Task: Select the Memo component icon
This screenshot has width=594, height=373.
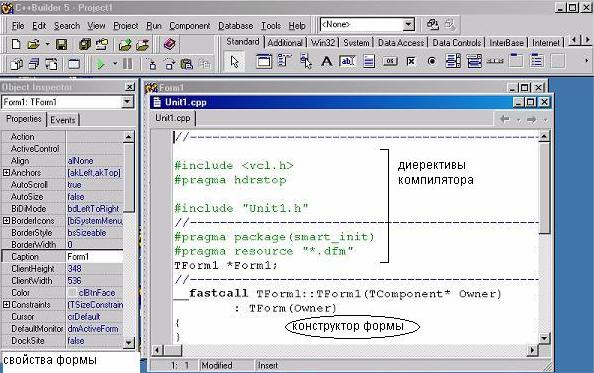Action: click(x=369, y=61)
